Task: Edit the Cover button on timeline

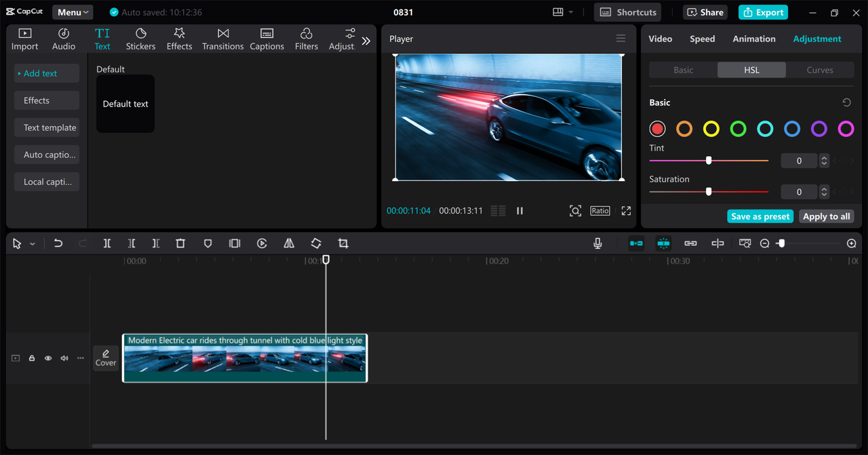Action: click(x=106, y=358)
